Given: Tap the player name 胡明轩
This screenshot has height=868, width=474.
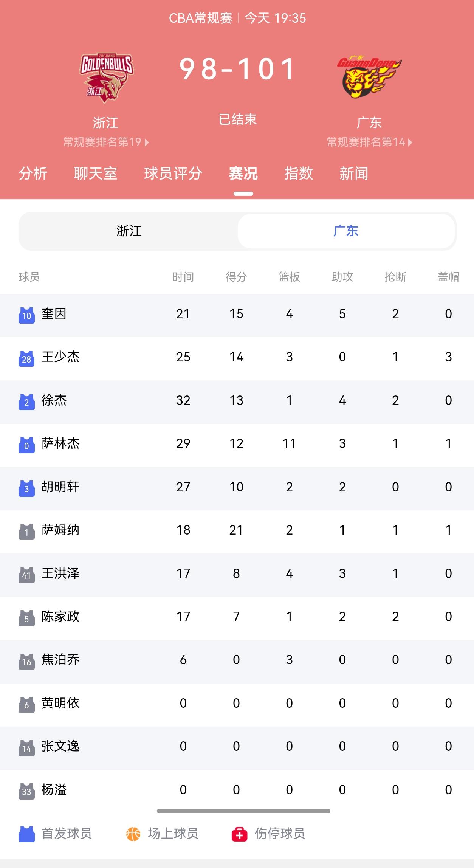Looking at the screenshot, I should (x=60, y=487).
